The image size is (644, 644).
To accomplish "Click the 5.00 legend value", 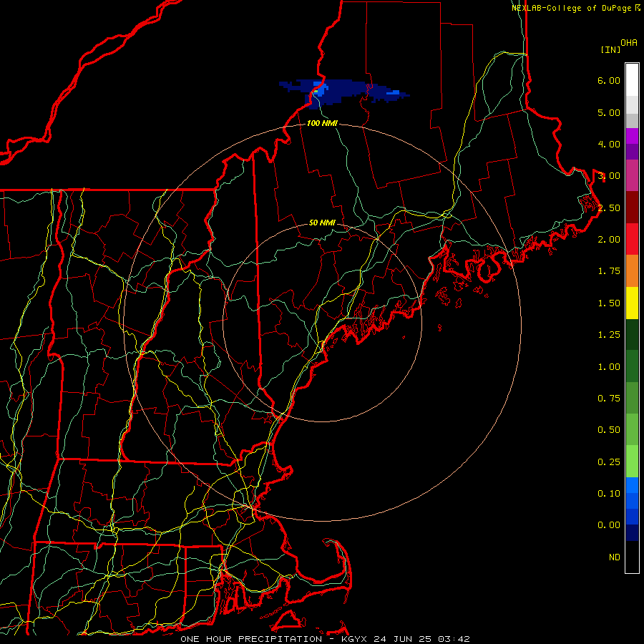I will [x=609, y=112].
